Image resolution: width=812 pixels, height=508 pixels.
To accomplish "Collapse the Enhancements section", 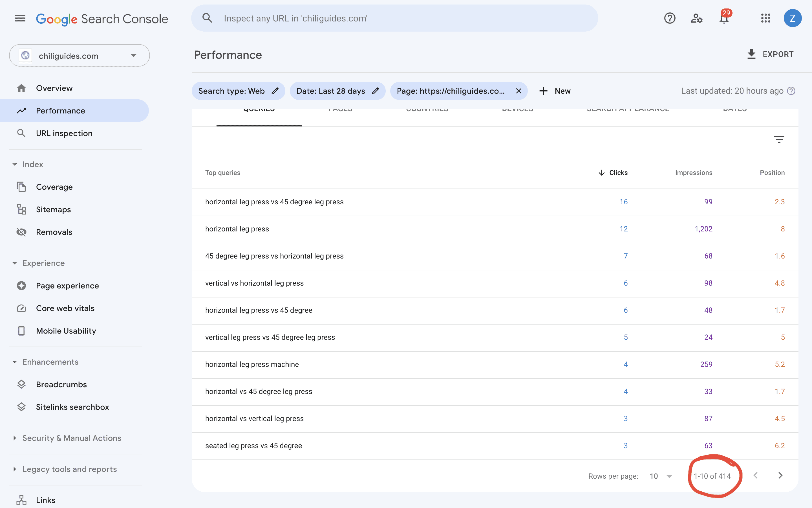I will coord(15,362).
